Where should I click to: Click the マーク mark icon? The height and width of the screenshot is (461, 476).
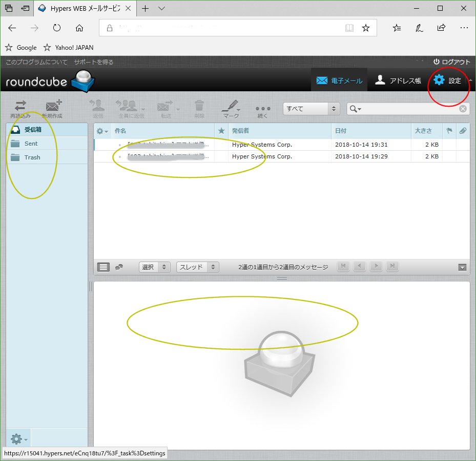[230, 108]
